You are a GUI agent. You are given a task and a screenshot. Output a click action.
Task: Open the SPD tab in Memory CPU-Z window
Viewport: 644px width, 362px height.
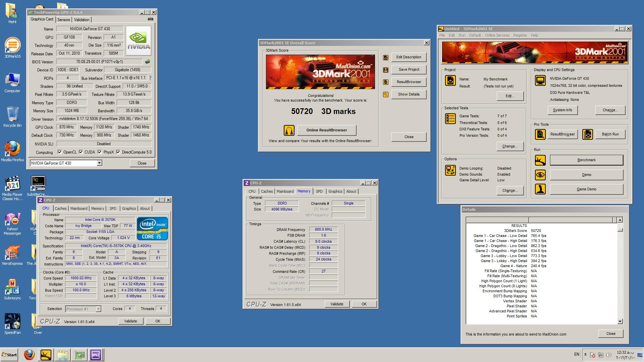click(x=319, y=191)
